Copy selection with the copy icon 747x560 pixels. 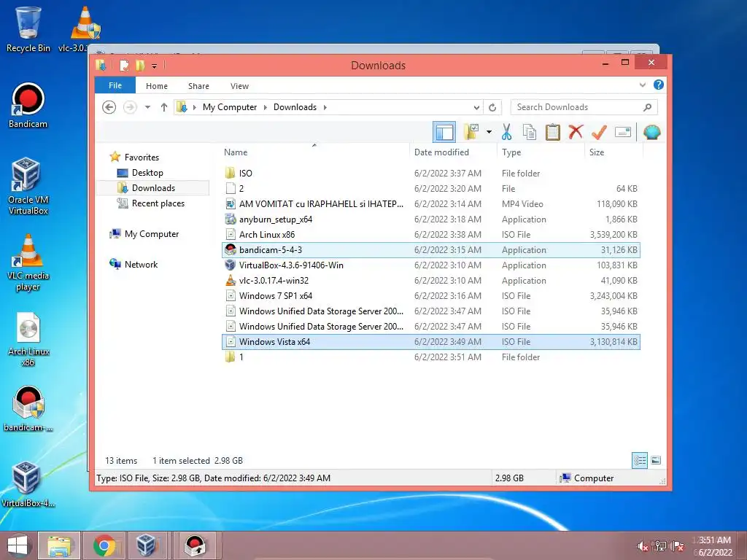[530, 132]
